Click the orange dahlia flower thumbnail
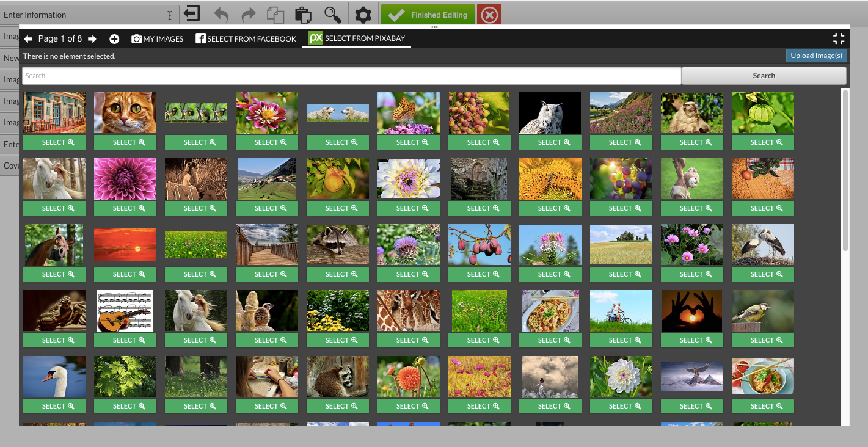The image size is (868, 447). (409, 377)
